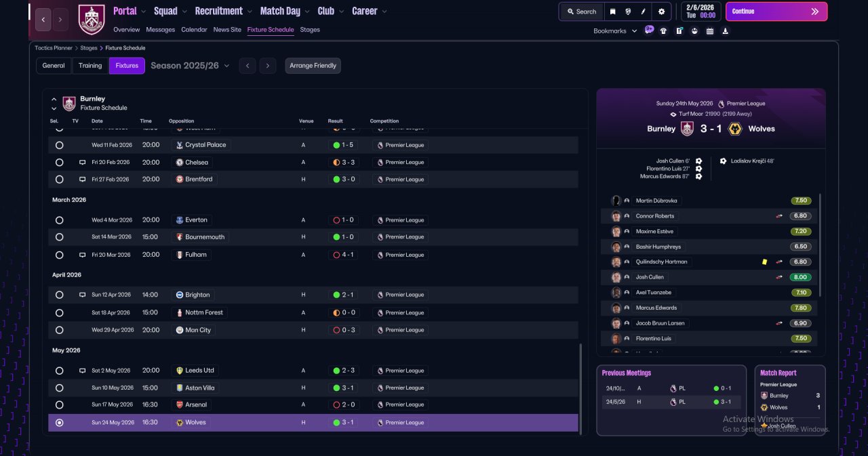
Task: Switch to the Training tab
Action: point(90,66)
